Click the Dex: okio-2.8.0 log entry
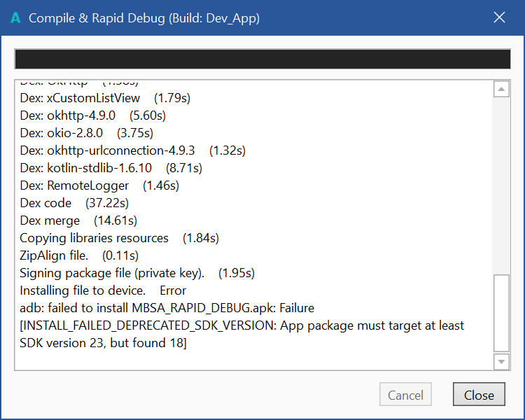The image size is (525, 420). [86, 133]
